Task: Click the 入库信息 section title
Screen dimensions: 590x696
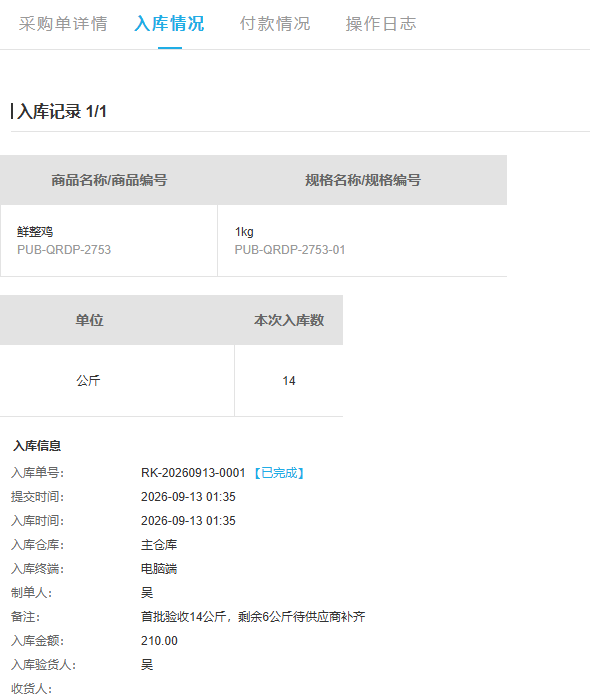Action: pyautogui.click(x=37, y=446)
